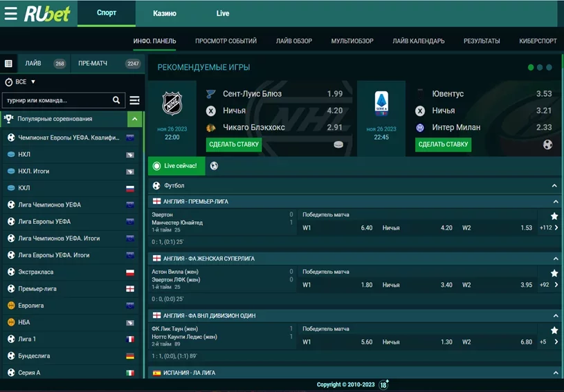The width and height of the screenshot is (564, 392).
Task: Click the Serie A league logo
Action: point(381,104)
